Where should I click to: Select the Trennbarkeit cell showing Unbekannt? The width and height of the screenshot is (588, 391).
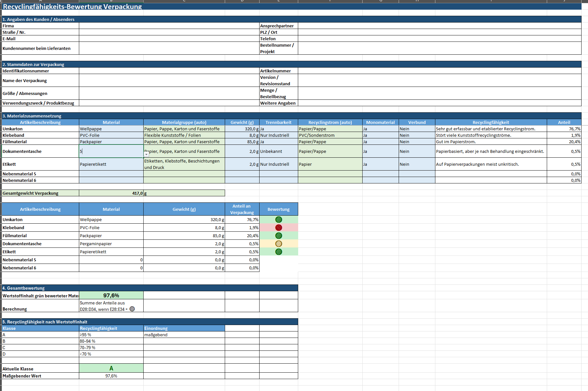pos(279,151)
